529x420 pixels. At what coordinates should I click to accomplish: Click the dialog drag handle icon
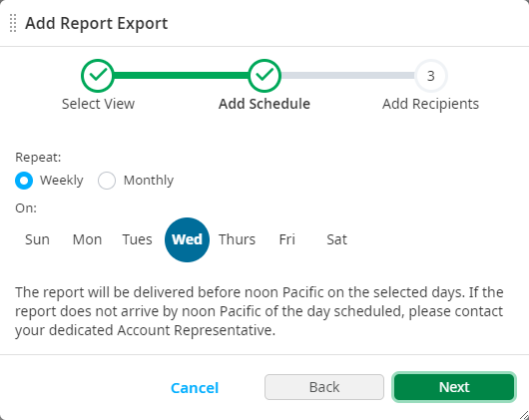tap(13, 23)
